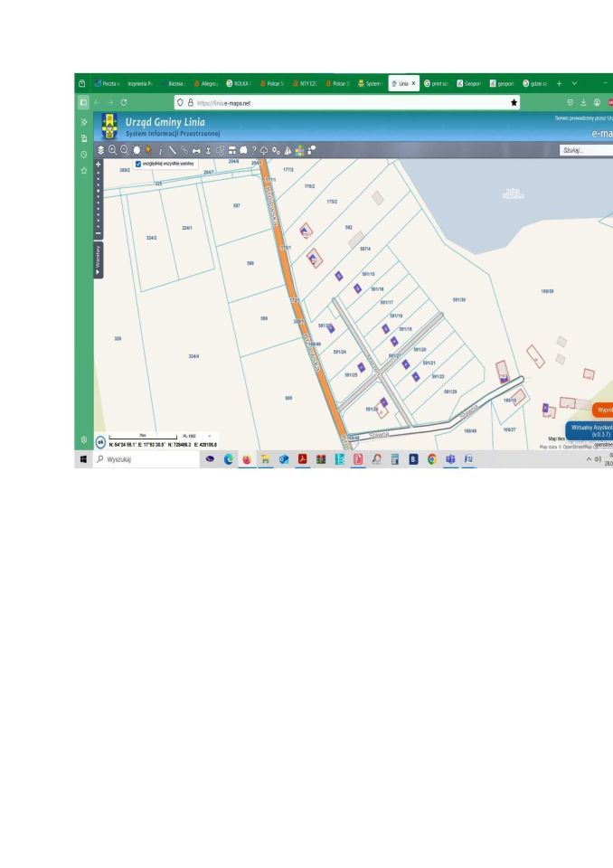Click the colorful grid icon in toolbar
The height and width of the screenshot is (868, 613).
(299, 150)
